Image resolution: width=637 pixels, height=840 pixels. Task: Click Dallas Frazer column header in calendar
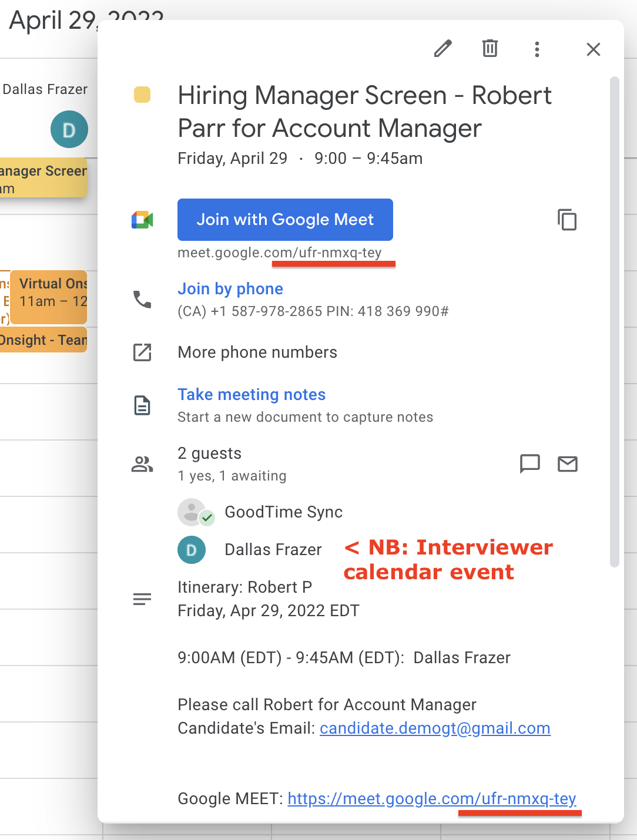45,89
